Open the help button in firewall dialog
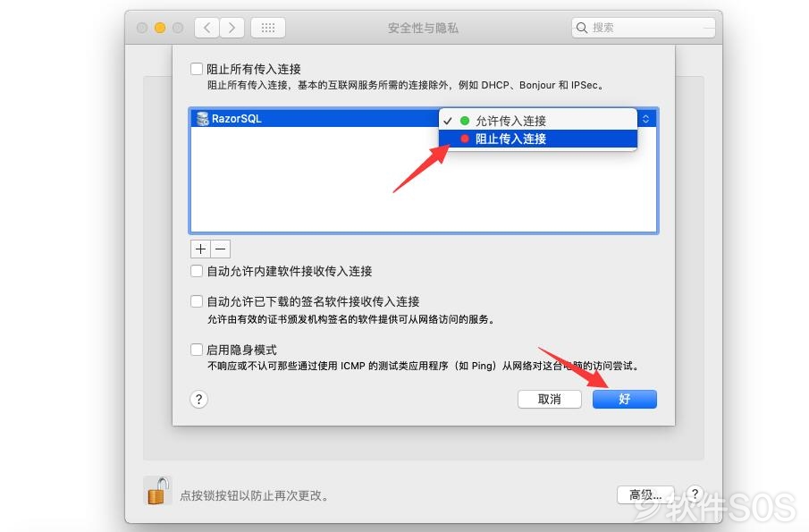This screenshot has height=532, width=809. tap(198, 399)
